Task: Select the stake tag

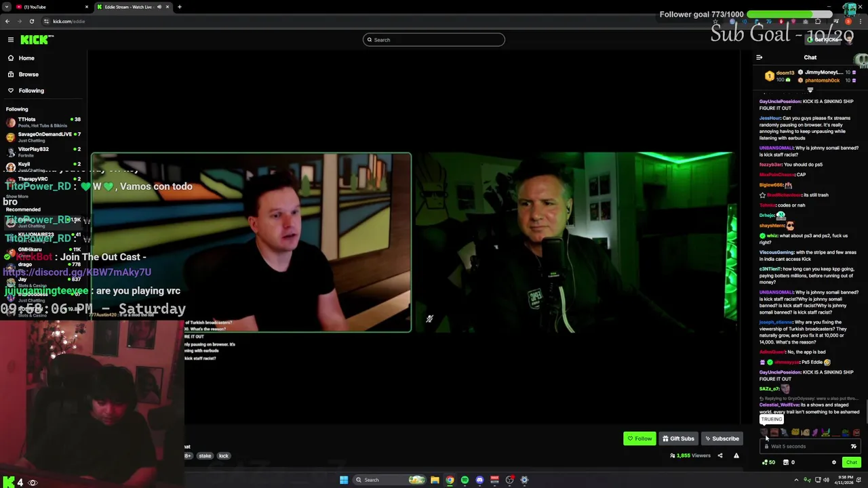Action: [x=205, y=455]
